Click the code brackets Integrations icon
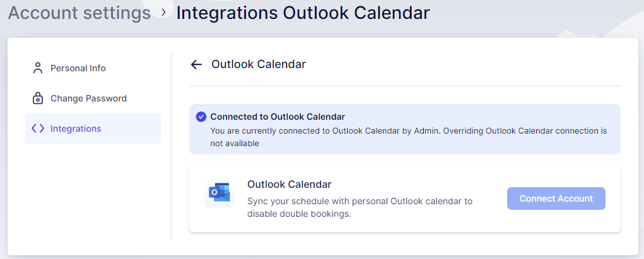 [x=38, y=129]
